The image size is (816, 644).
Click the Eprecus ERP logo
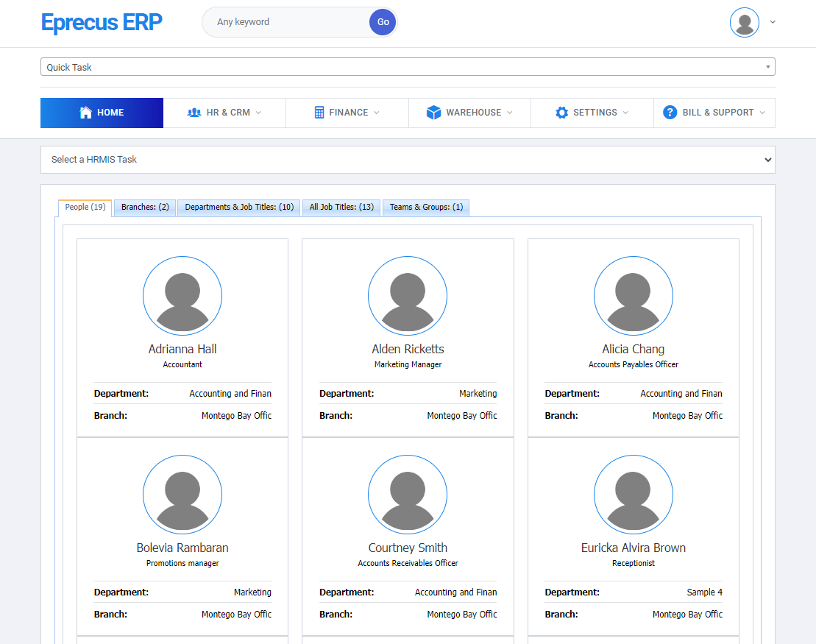(x=102, y=22)
